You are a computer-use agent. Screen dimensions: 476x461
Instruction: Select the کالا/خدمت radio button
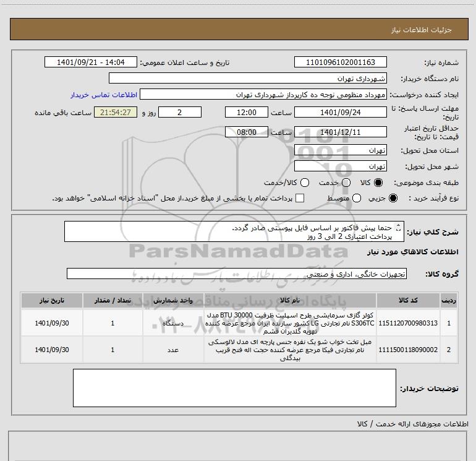[305, 183]
